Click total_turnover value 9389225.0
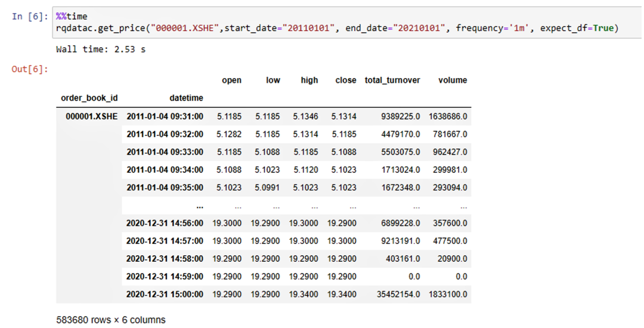Screen dimensions: 644x328 click(x=401, y=116)
